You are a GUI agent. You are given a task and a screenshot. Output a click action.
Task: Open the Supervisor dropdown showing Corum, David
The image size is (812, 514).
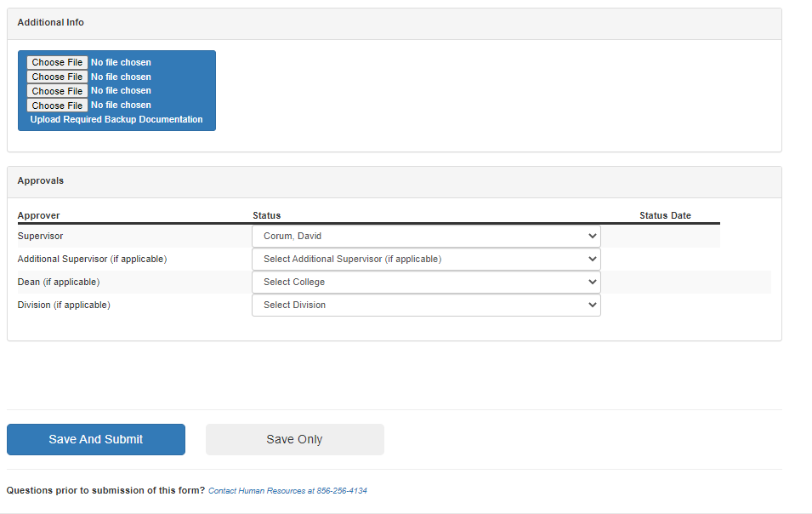click(426, 237)
